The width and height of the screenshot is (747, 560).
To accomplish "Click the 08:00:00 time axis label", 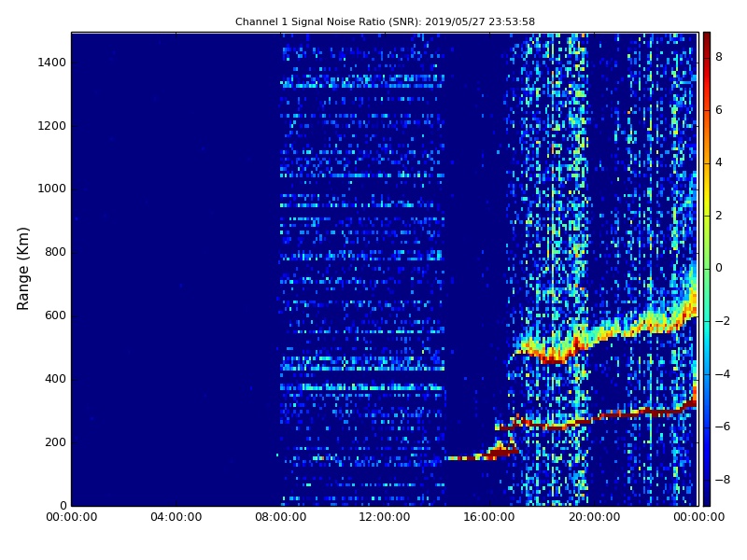I will coord(281,517).
